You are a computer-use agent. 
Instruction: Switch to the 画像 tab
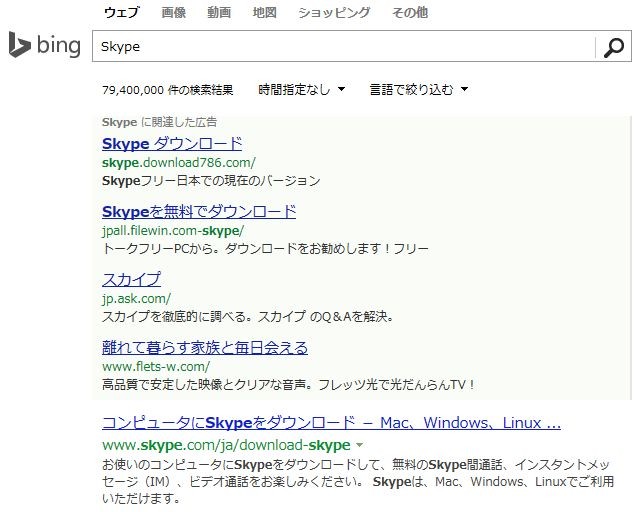click(174, 13)
